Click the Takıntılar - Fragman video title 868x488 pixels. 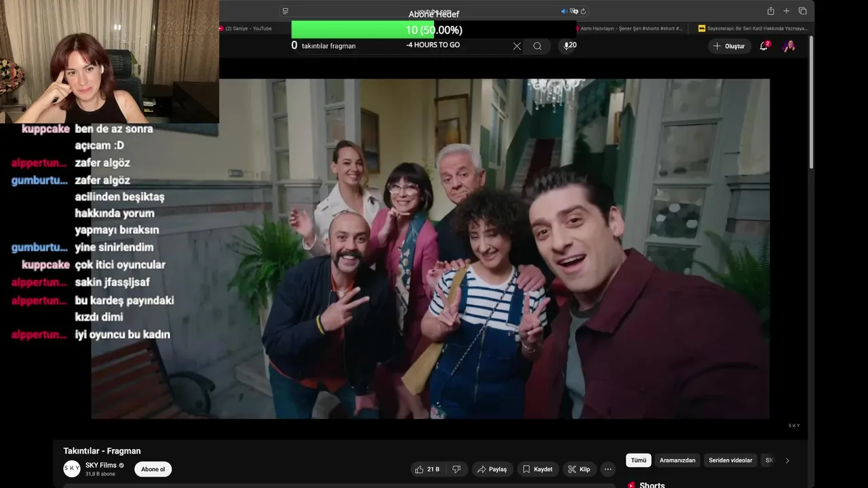pos(102,451)
